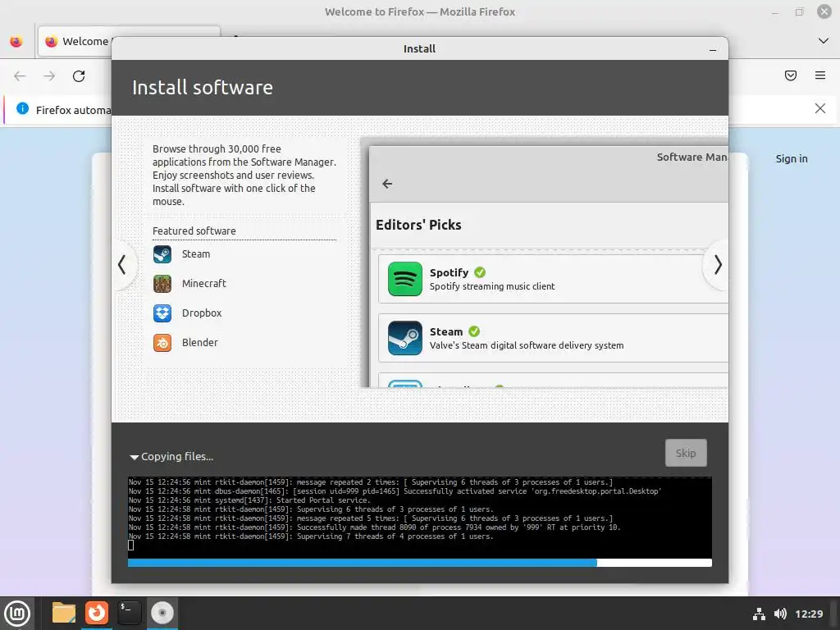Image resolution: width=840 pixels, height=630 pixels.
Task: Click the Software Manager title text
Action: tap(692, 157)
